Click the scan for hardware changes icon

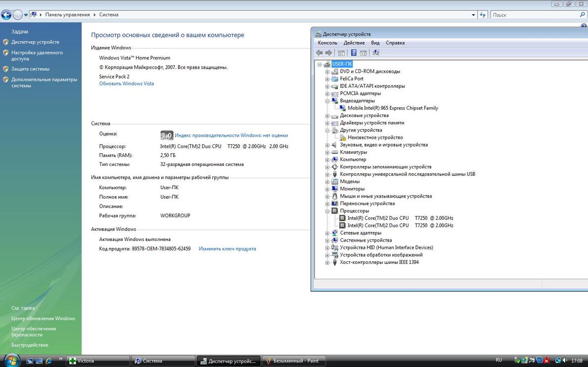tap(376, 53)
